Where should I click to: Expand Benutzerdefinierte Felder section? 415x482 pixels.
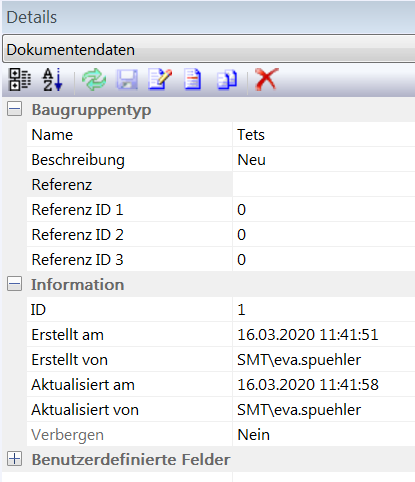tap(14, 459)
